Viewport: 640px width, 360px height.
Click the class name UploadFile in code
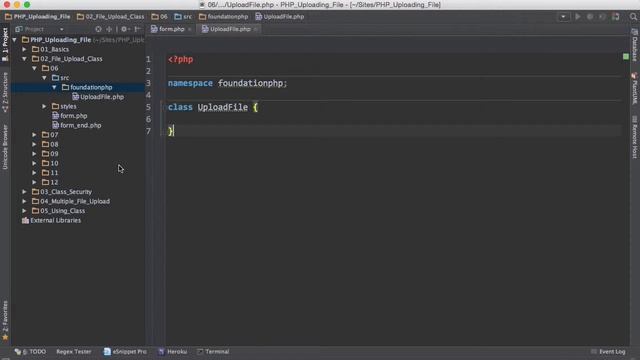[x=222, y=107]
